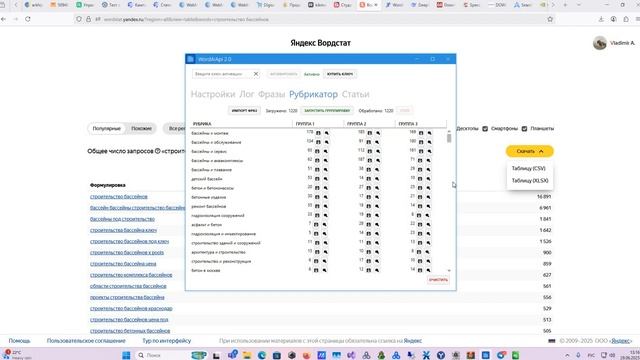
Task: Select the Рубрикатор tab
Action: tap(313, 94)
